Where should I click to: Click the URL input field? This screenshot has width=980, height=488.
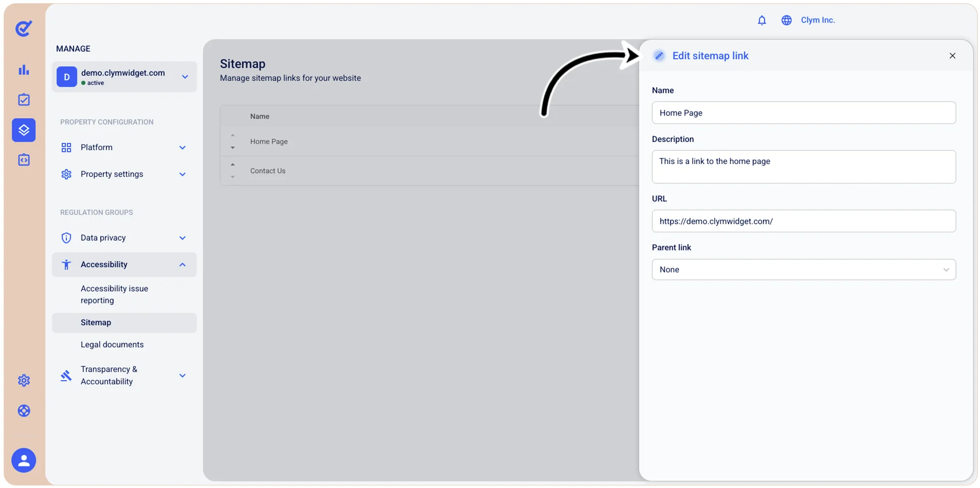pos(804,221)
